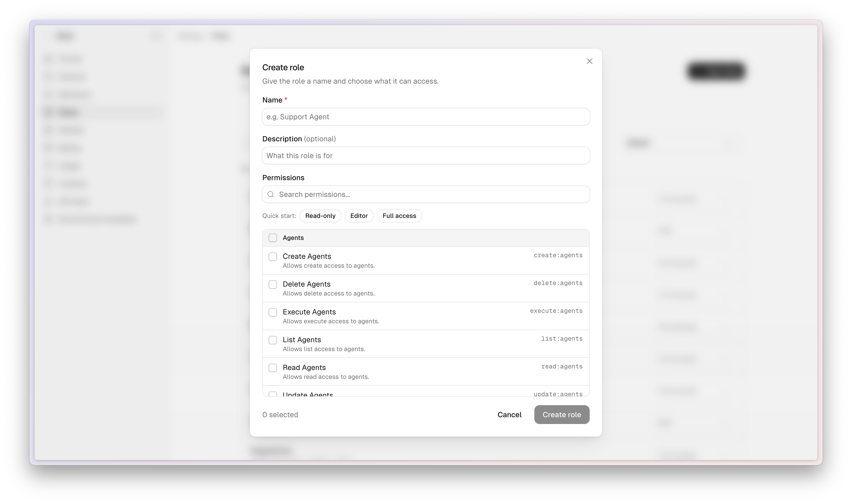Cancel the role creation
The height and width of the screenshot is (504, 852).
pyautogui.click(x=509, y=415)
